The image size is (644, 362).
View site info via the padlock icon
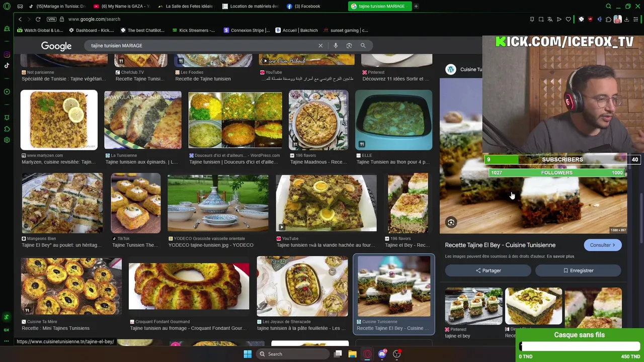[x=62, y=19]
